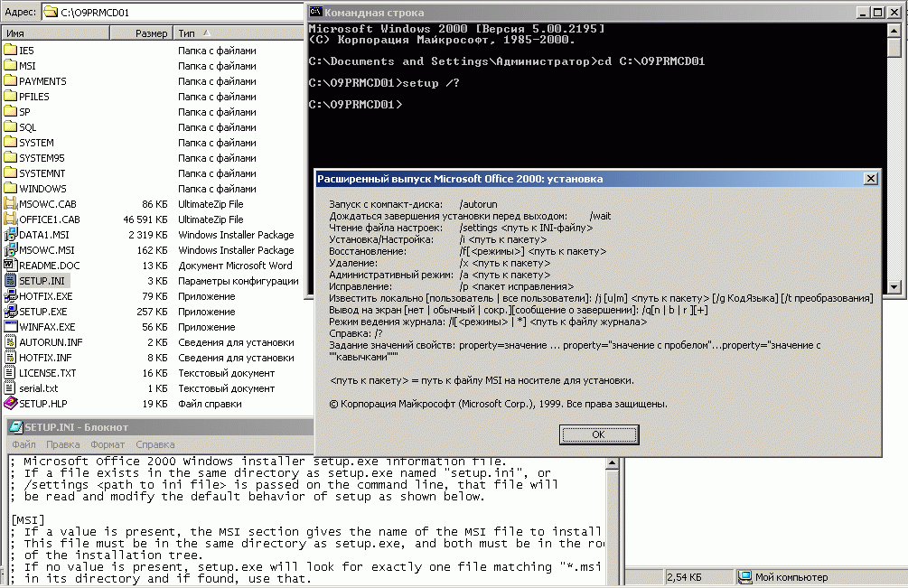The height and width of the screenshot is (588, 908).
Task: Click the README.DOC Word document icon
Action: point(11,265)
